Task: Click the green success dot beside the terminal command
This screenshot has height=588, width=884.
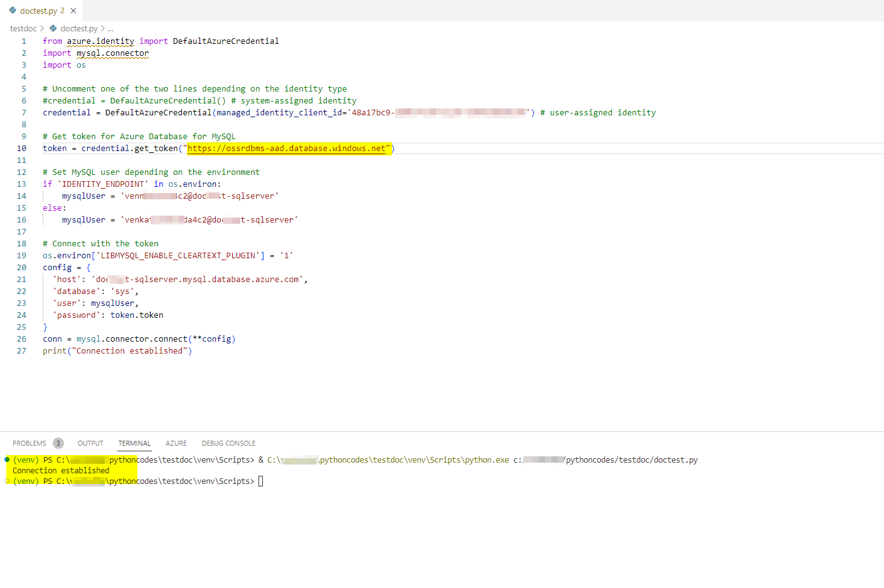Action: click(6, 459)
